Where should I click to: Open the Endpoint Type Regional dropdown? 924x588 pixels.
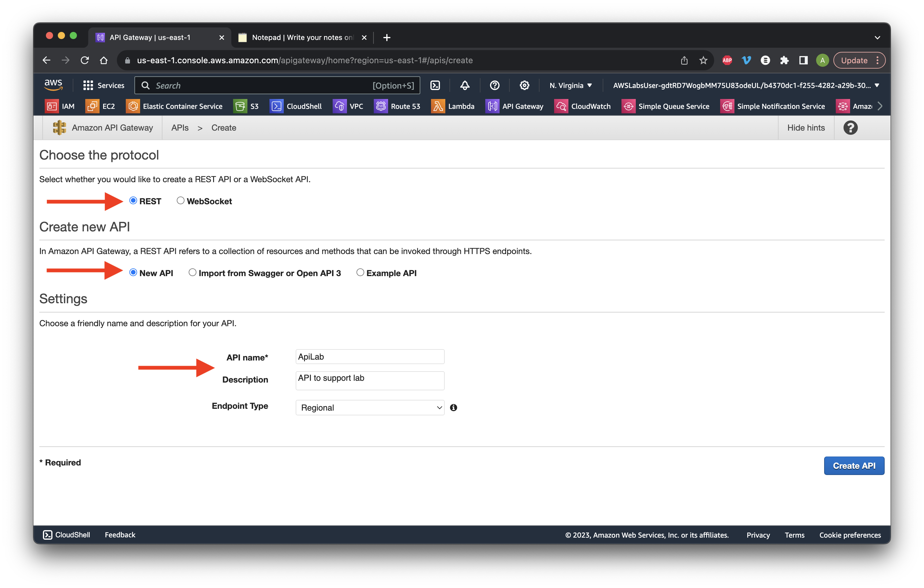point(370,408)
